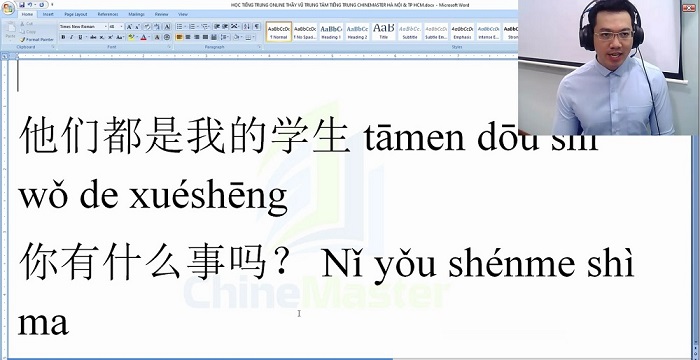Grow the font size

[129, 26]
